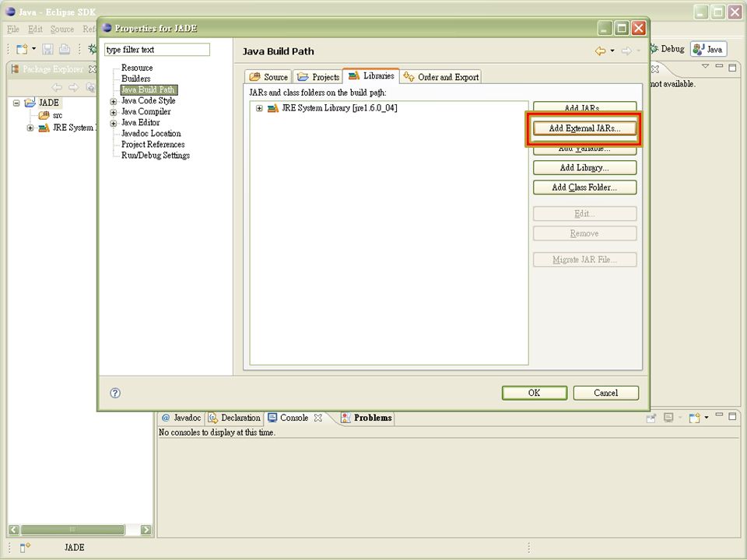Open the Order and Export tab
Screen dimensions: 747x560
[440, 77]
